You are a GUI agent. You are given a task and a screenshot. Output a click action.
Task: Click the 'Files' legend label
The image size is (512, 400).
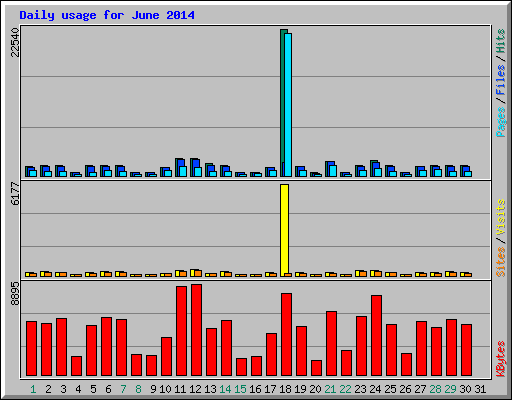tap(501, 80)
